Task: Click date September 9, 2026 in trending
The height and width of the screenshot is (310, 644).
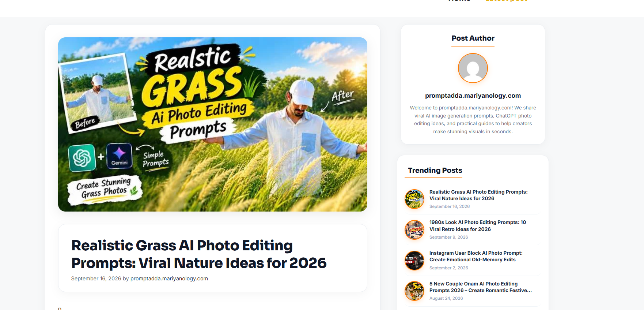Action: point(448,237)
